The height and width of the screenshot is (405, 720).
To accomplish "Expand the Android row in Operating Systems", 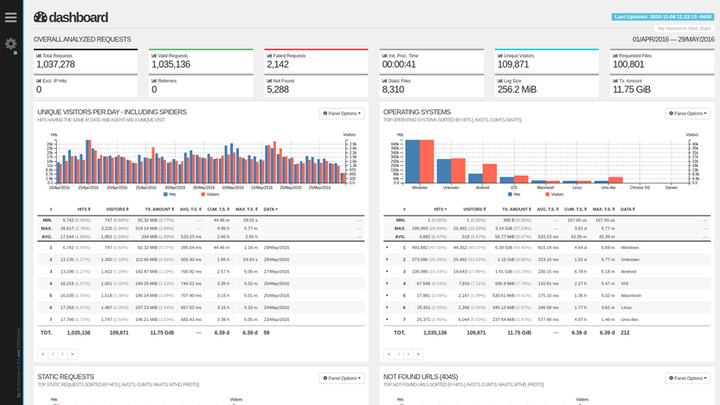I will pyautogui.click(x=387, y=271).
